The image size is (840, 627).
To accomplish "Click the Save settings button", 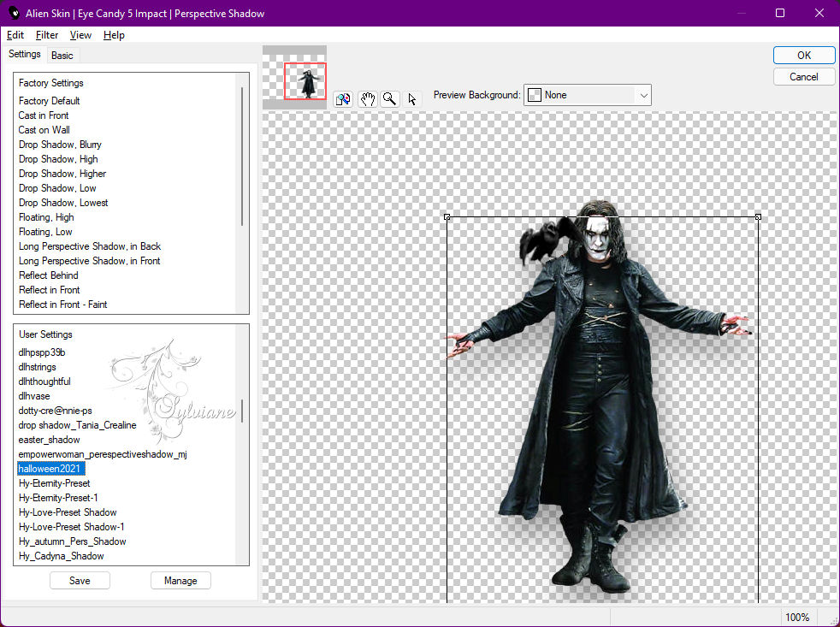I will click(80, 580).
